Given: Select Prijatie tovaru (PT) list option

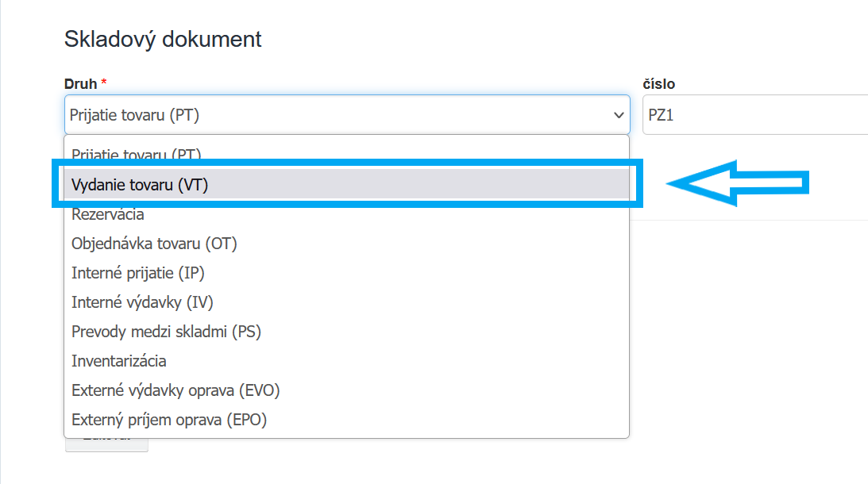Looking at the screenshot, I should (x=136, y=154).
